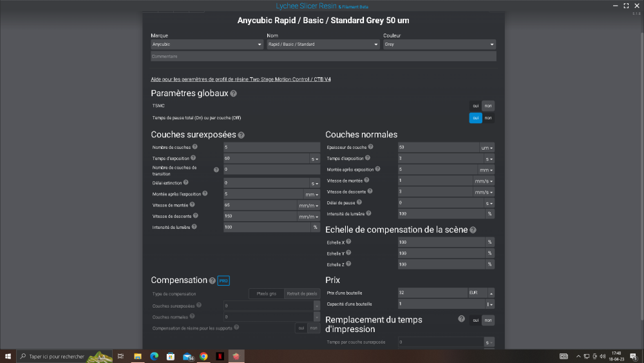Open help icon next to Couches surexposées heading
This screenshot has width=644, height=363.
click(x=241, y=135)
